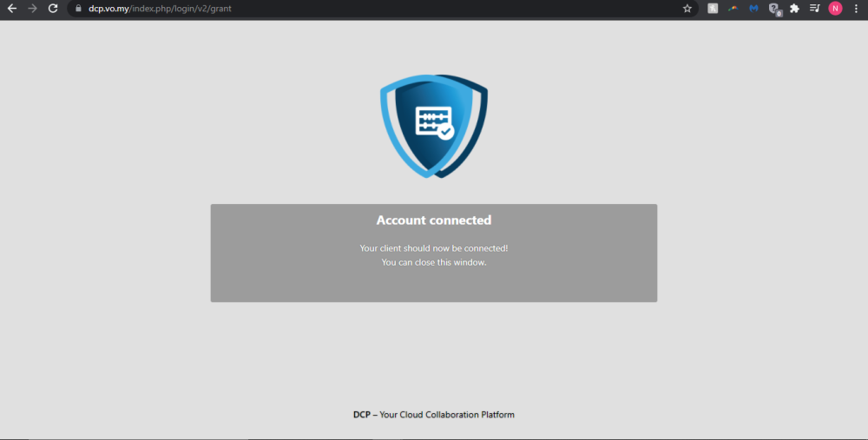Open the rainbow arc extension icon
This screenshot has height=440, width=868.
tap(733, 9)
